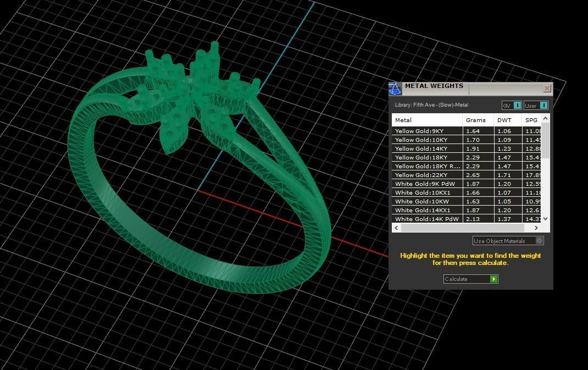This screenshot has width=588, height=370.
Task: Toggle the GV library switch
Action: [x=512, y=106]
